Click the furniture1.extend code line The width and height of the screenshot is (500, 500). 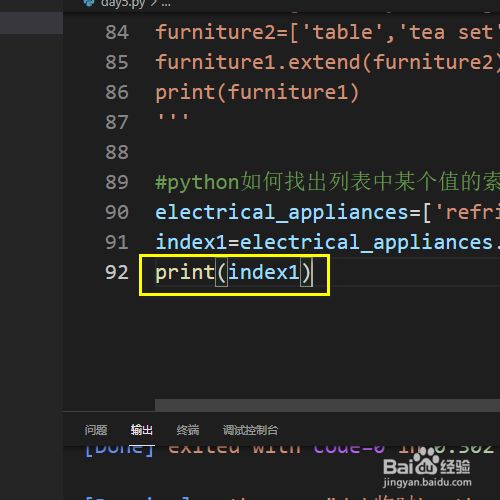(327, 62)
